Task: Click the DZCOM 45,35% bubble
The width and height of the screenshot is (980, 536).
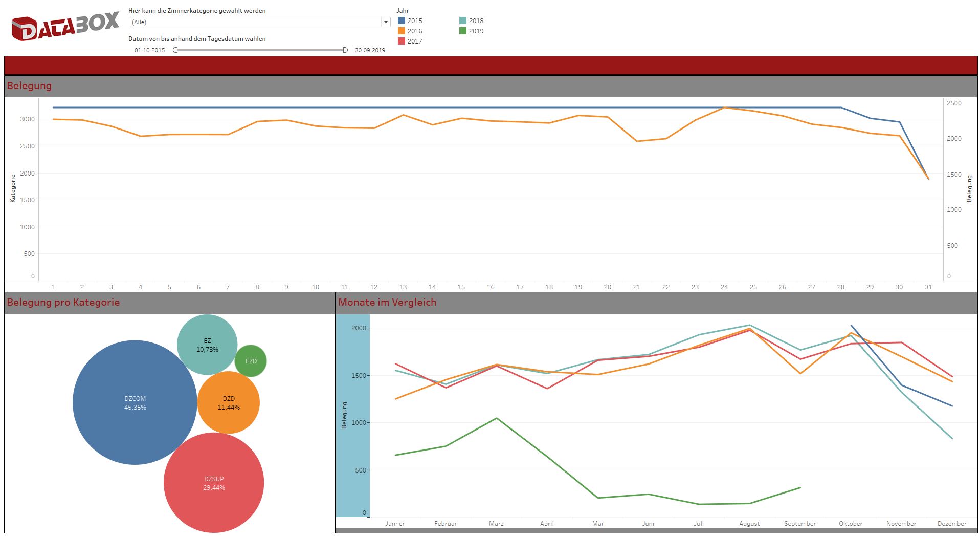Action: click(x=135, y=403)
